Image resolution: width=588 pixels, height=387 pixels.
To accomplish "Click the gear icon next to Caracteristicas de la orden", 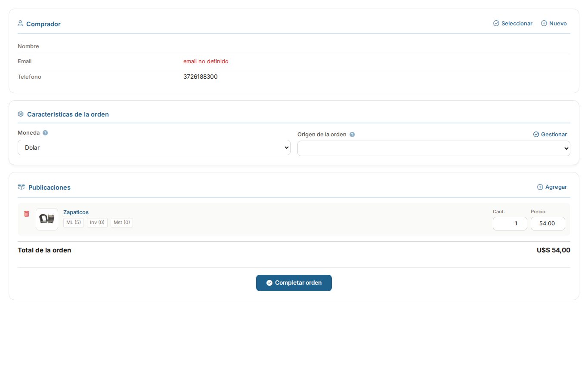I will (20, 114).
